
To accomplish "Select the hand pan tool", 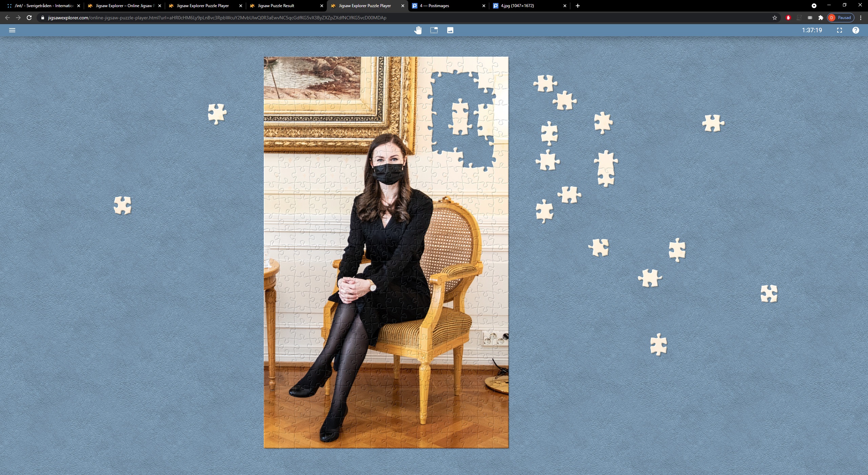I will pos(418,30).
